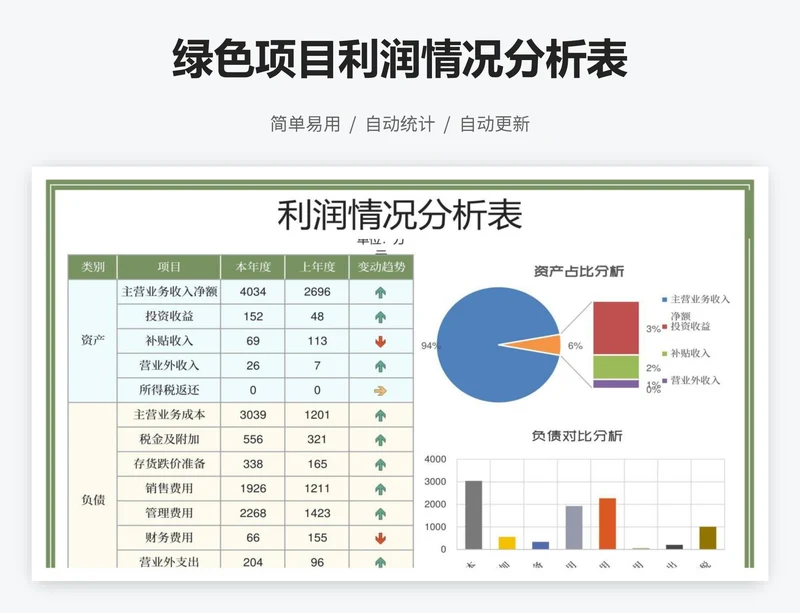This screenshot has width=800, height=613.
Task: Click the red legend swatch for 投资收益
Action: 664,327
